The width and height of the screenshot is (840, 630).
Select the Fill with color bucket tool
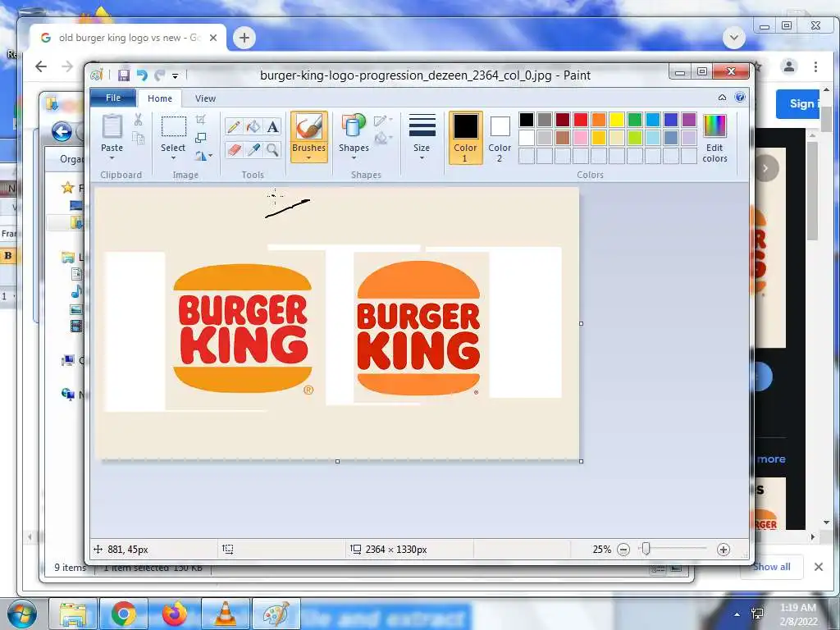tap(253, 126)
